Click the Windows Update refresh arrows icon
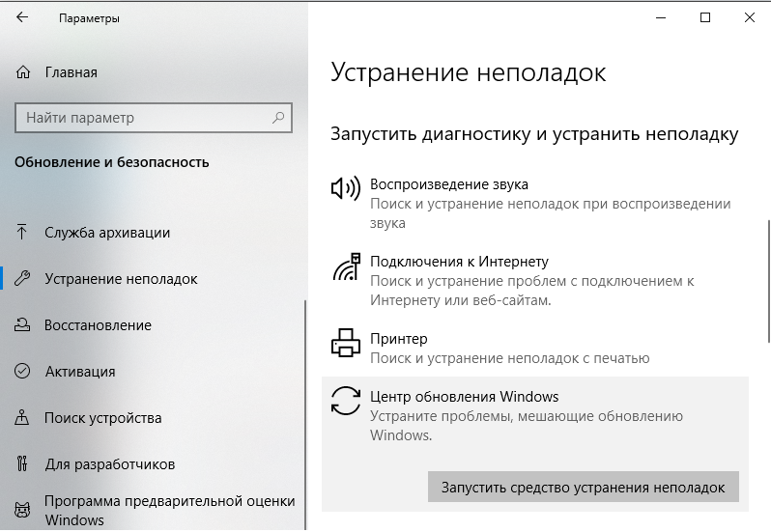 point(346,401)
